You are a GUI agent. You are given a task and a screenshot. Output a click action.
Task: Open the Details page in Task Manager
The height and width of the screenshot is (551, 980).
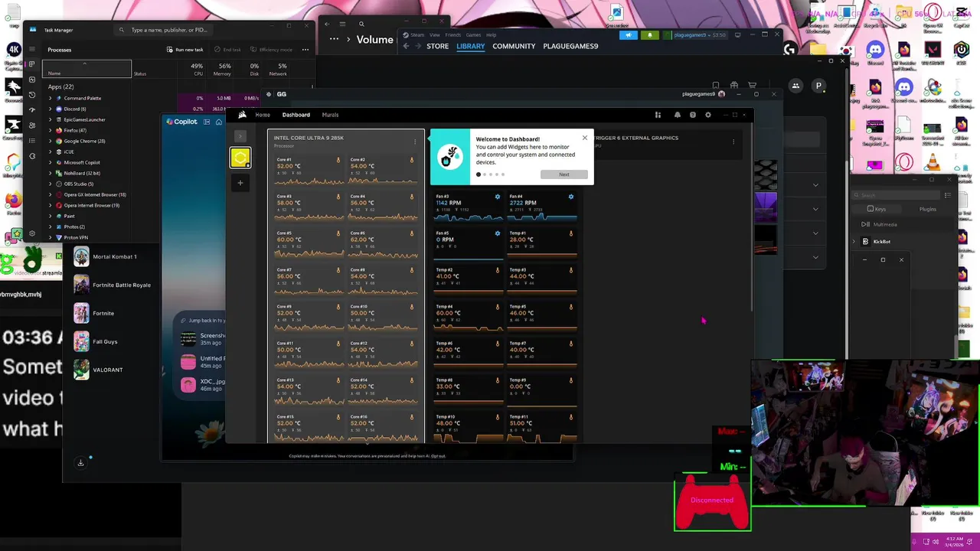(x=32, y=141)
